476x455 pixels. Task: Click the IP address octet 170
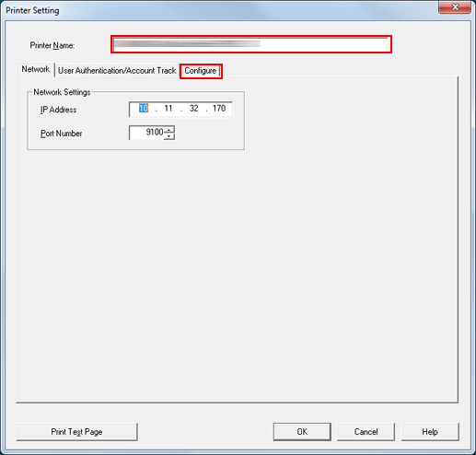[x=219, y=109]
